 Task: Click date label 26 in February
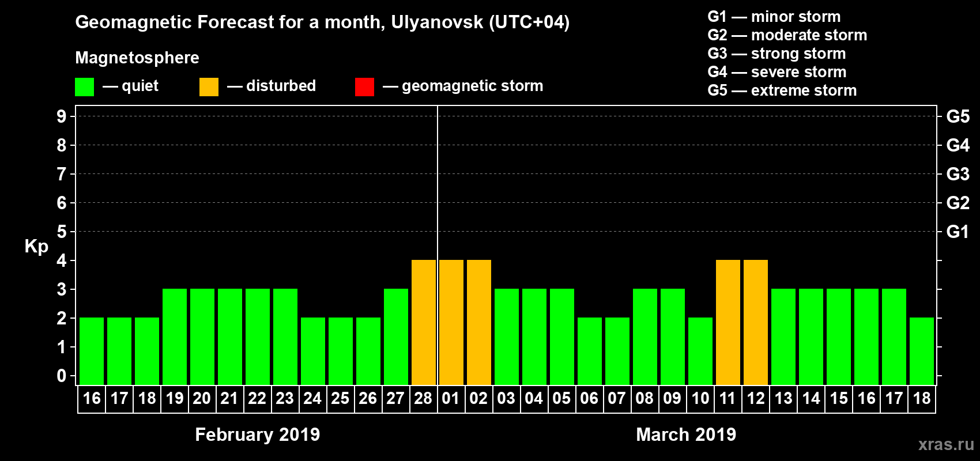(368, 399)
